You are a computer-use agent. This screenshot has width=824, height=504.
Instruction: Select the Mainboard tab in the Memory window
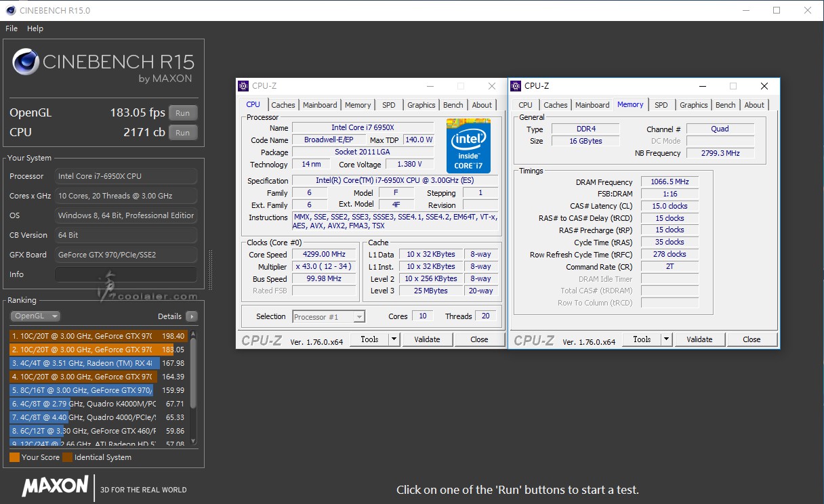tap(592, 105)
